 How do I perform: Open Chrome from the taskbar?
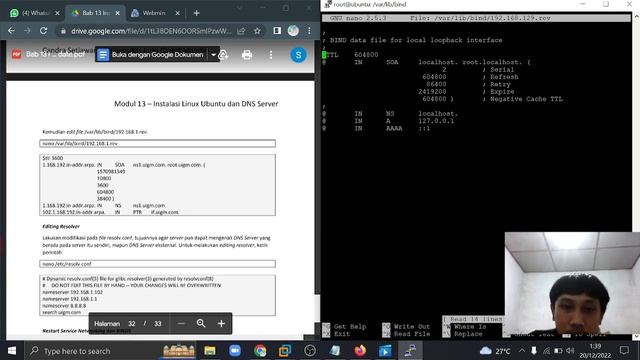pos(260,351)
